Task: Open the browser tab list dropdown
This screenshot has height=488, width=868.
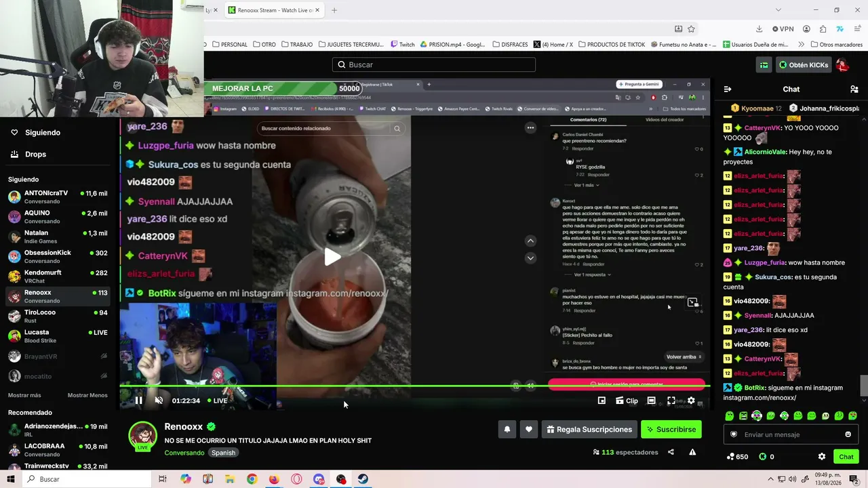Action: point(778,10)
